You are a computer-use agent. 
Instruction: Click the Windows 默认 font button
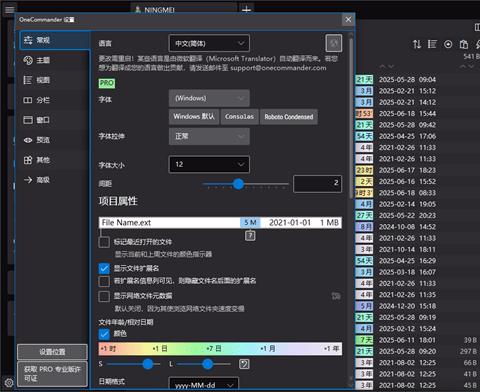[x=194, y=117]
